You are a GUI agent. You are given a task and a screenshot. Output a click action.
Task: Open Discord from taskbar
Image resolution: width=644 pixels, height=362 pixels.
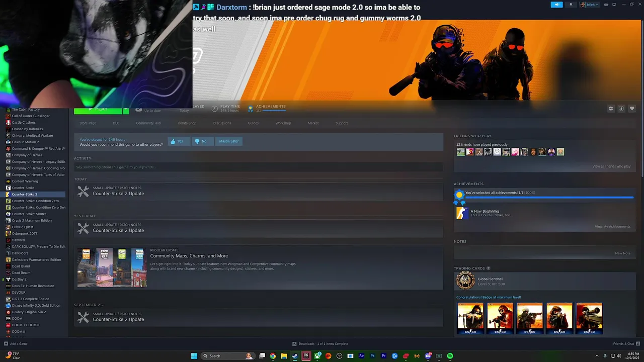428,356
